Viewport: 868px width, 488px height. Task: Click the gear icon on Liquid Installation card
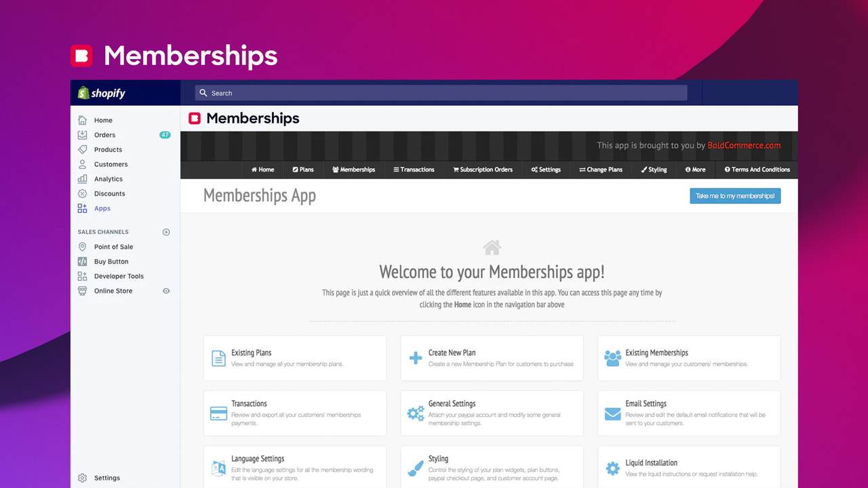[x=612, y=468]
